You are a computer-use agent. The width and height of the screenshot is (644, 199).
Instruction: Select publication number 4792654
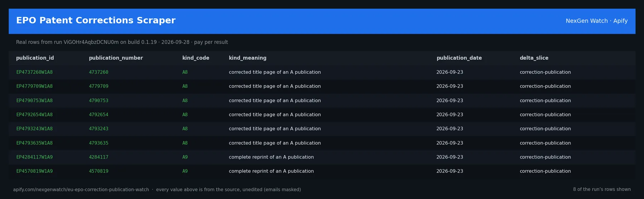[x=98, y=115]
